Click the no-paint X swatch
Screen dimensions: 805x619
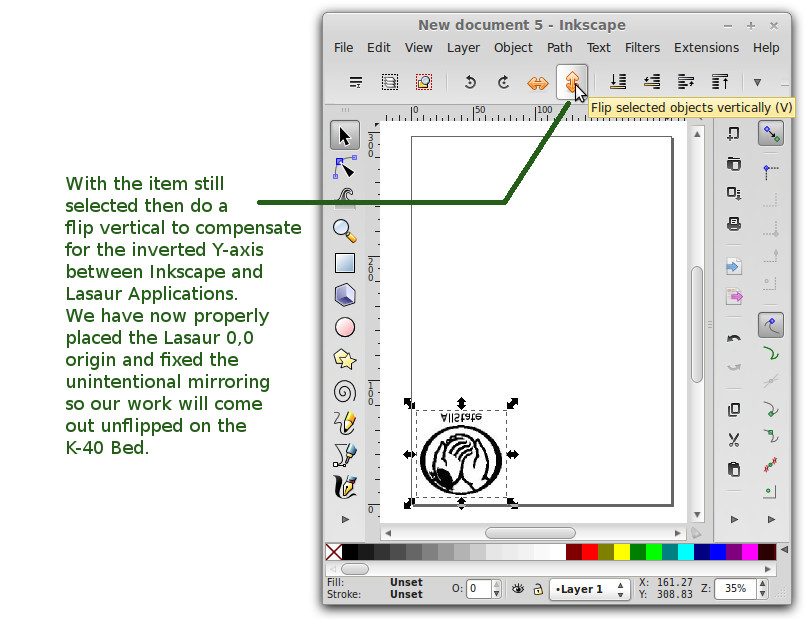(334, 552)
